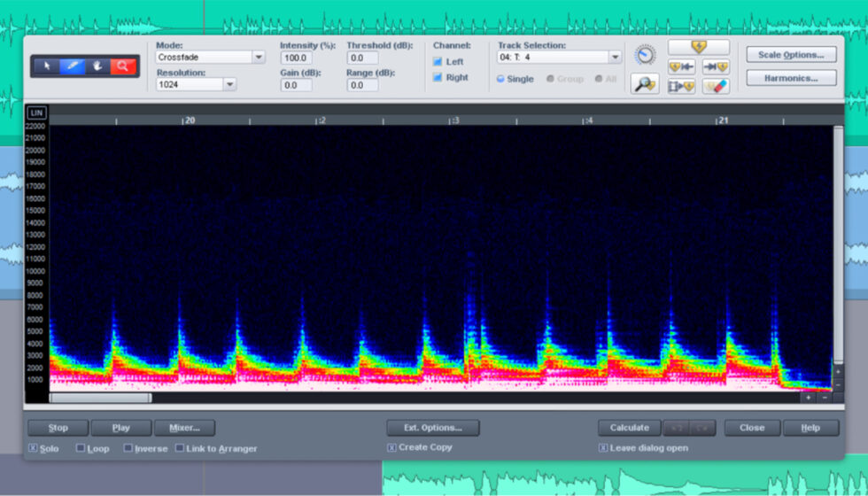The image size is (868, 496).
Task: Open the Track Selection dropdown
Action: [615, 57]
